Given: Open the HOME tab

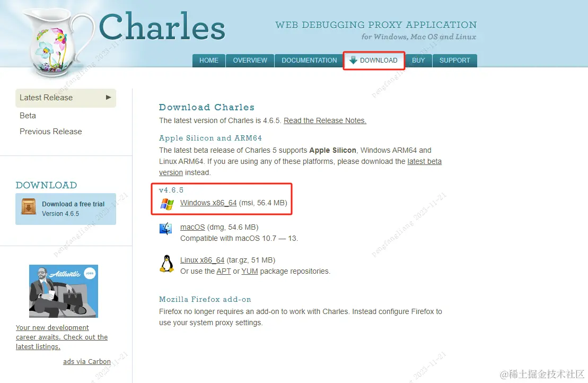Looking at the screenshot, I should coord(208,60).
